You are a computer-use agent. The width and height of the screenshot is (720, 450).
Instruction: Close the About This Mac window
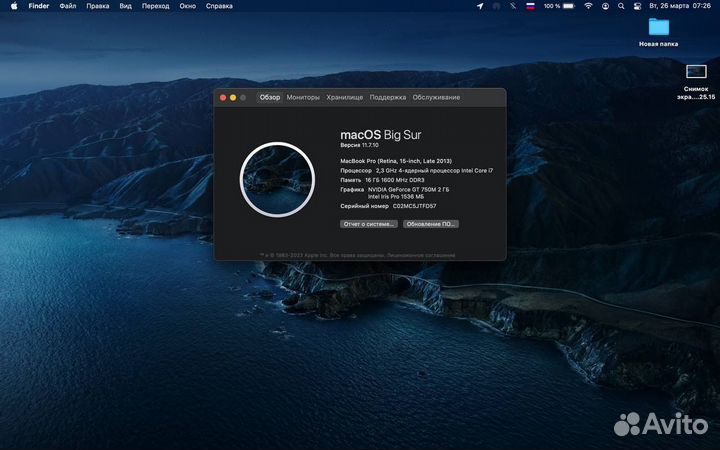(223, 97)
